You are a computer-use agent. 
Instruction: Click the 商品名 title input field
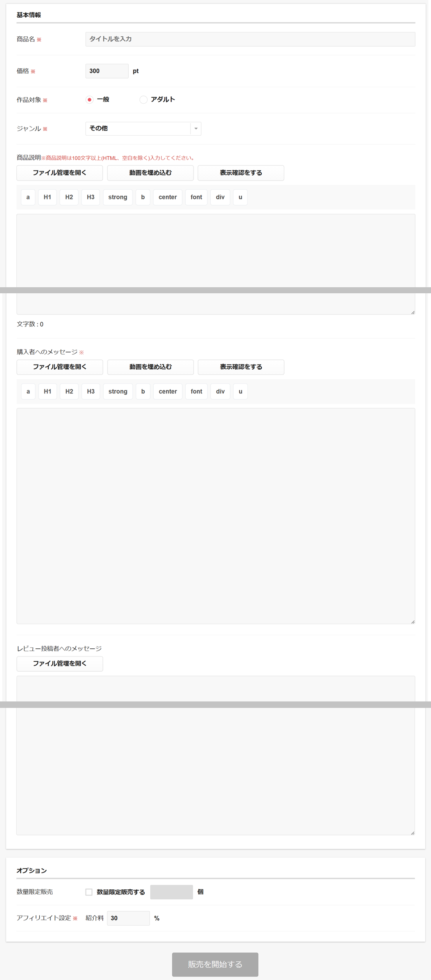click(250, 39)
